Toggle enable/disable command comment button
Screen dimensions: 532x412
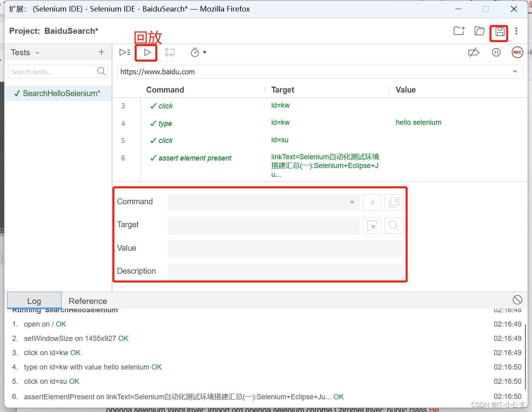click(372, 202)
